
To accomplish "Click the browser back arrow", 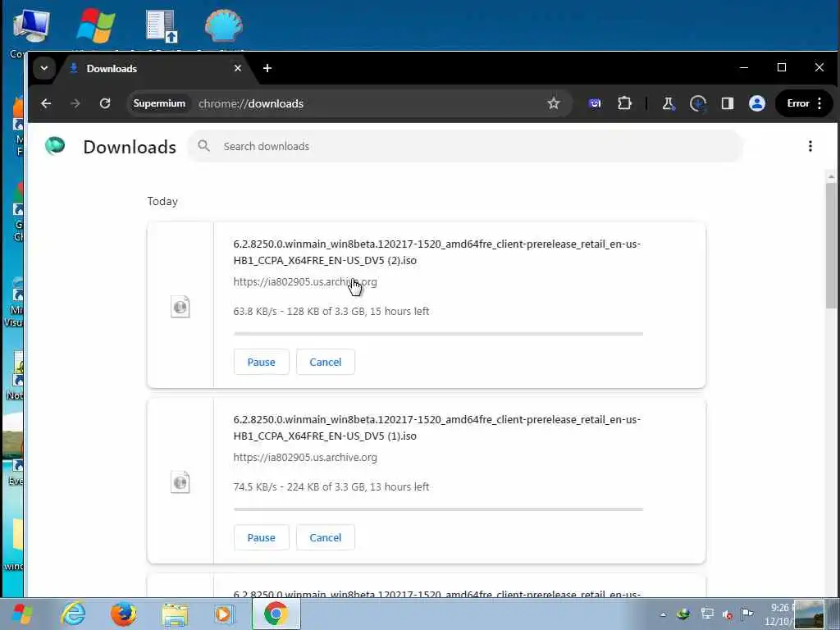I will coord(46,103).
